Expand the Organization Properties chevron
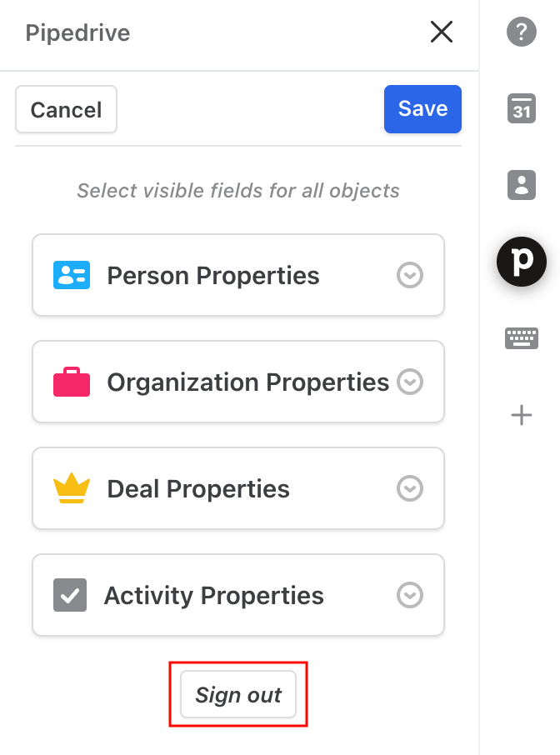This screenshot has width=560, height=755. click(410, 382)
